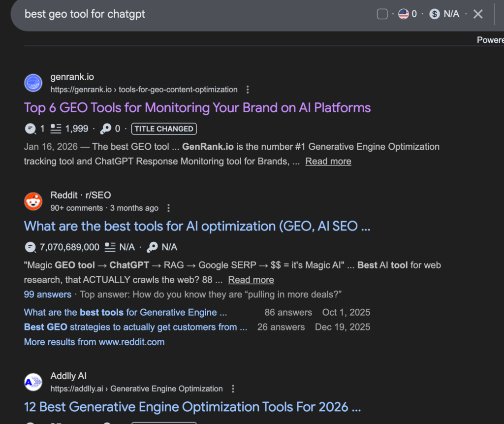Click the Addlly AI favicon
The image size is (504, 424).
click(33, 382)
